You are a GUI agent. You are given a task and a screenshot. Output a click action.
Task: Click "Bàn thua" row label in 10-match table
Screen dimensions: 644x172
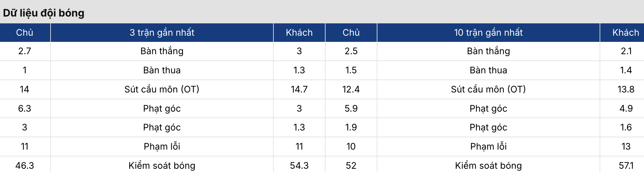click(x=488, y=70)
